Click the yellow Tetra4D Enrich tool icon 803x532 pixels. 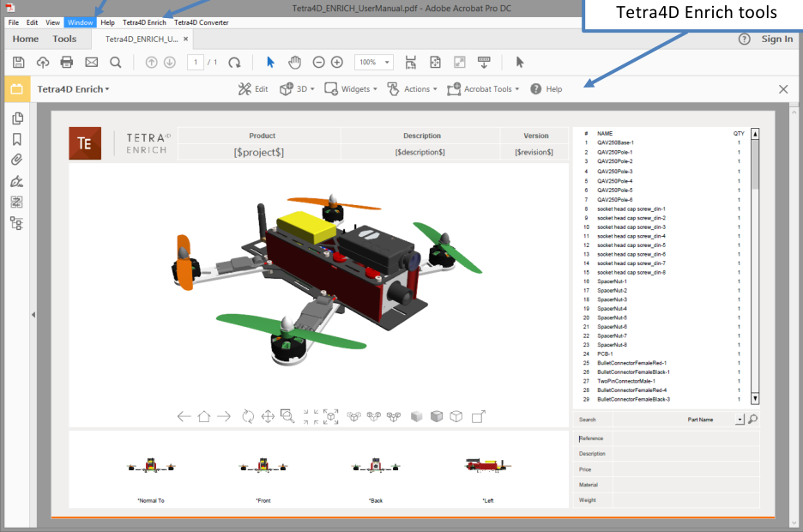(17, 88)
